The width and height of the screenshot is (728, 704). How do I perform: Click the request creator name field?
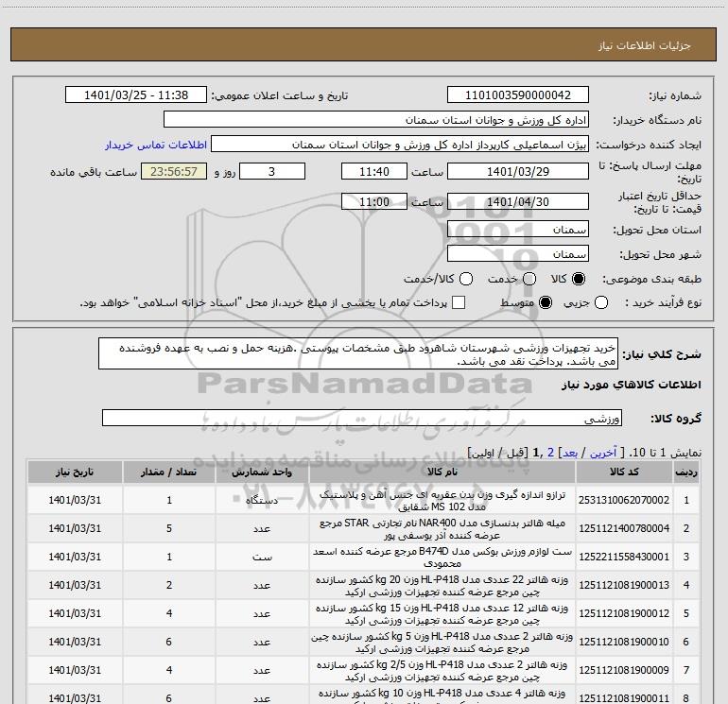tap(400, 145)
